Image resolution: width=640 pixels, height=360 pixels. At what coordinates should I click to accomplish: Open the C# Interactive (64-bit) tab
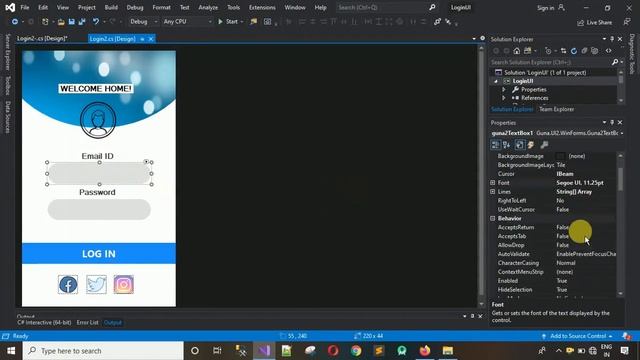pos(44,322)
